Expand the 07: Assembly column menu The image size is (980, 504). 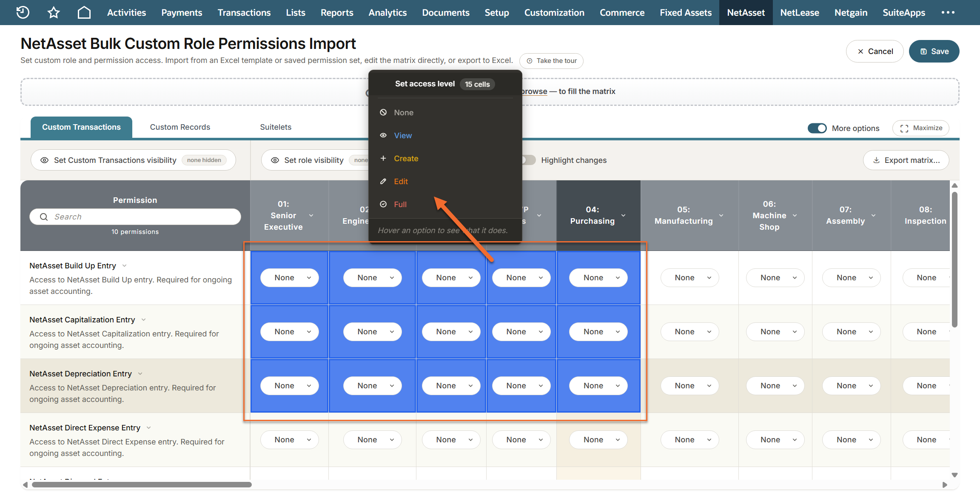coord(874,216)
